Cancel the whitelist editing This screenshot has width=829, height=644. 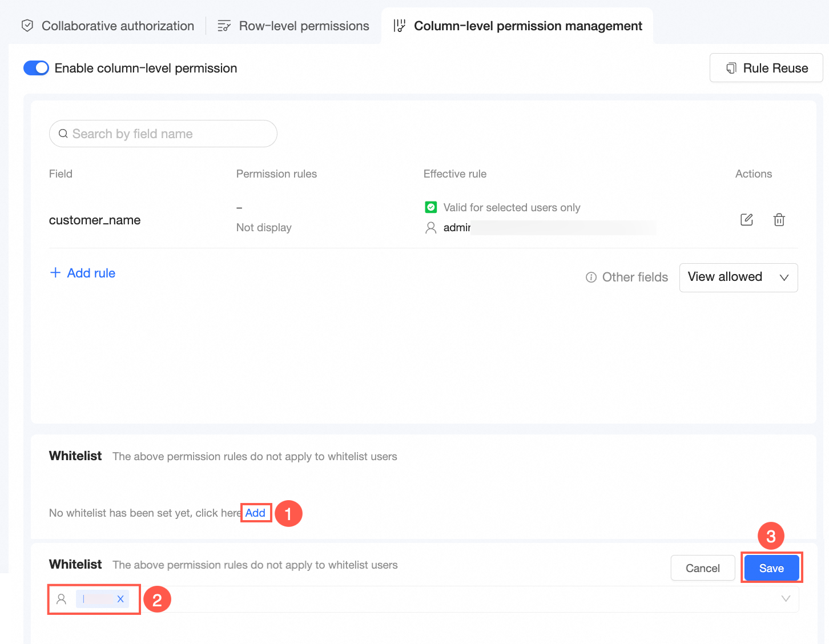702,568
